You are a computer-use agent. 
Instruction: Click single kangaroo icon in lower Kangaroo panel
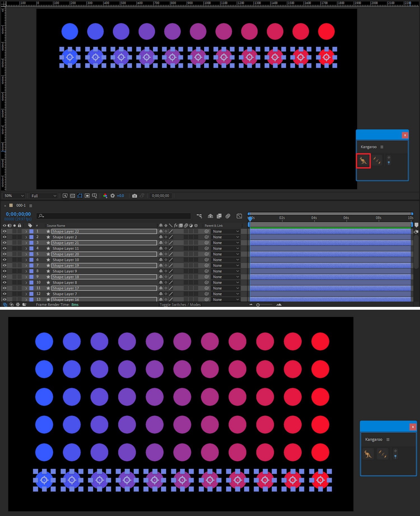pos(368,454)
